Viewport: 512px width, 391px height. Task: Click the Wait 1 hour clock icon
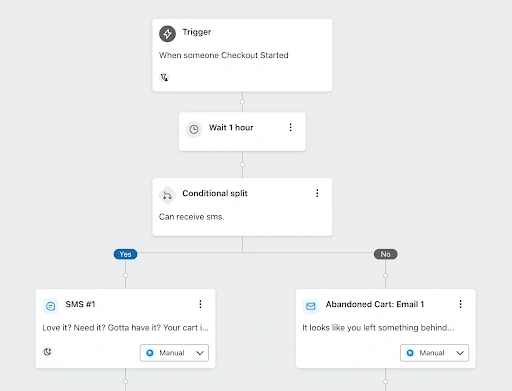click(x=194, y=129)
